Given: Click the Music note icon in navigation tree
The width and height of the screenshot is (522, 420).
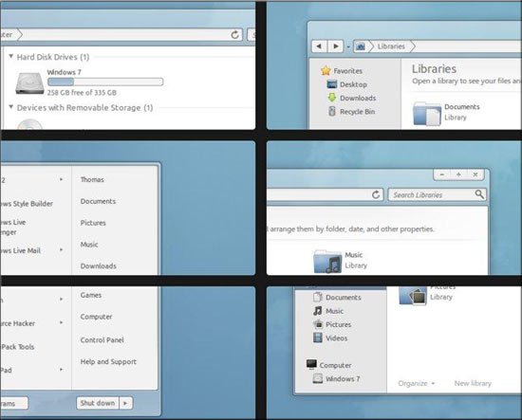Looking at the screenshot, I should click(x=318, y=311).
